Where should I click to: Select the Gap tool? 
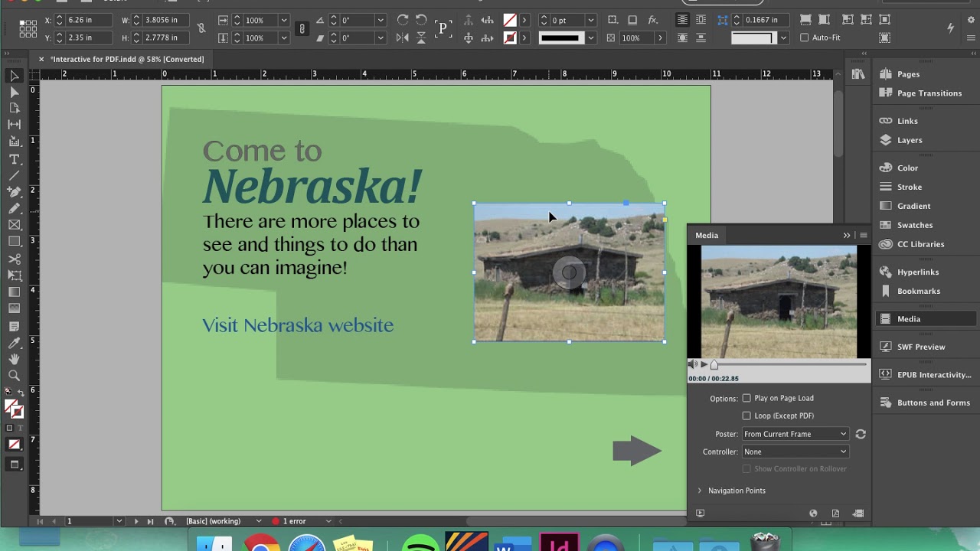pyautogui.click(x=14, y=124)
